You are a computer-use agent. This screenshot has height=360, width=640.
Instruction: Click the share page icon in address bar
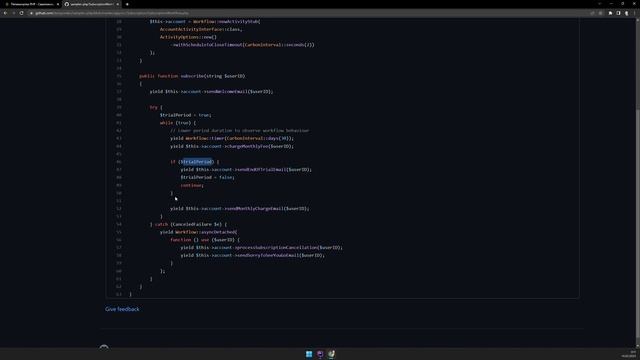[592, 13]
